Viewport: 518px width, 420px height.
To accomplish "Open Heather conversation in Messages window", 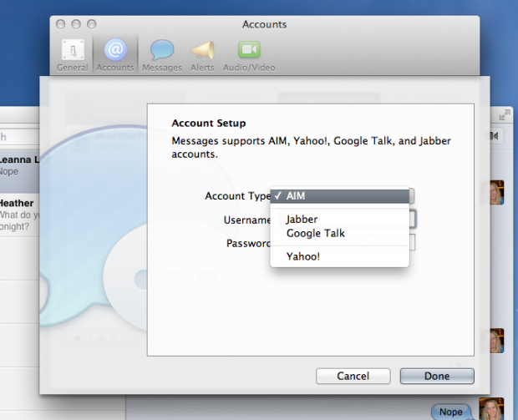I will point(19,215).
